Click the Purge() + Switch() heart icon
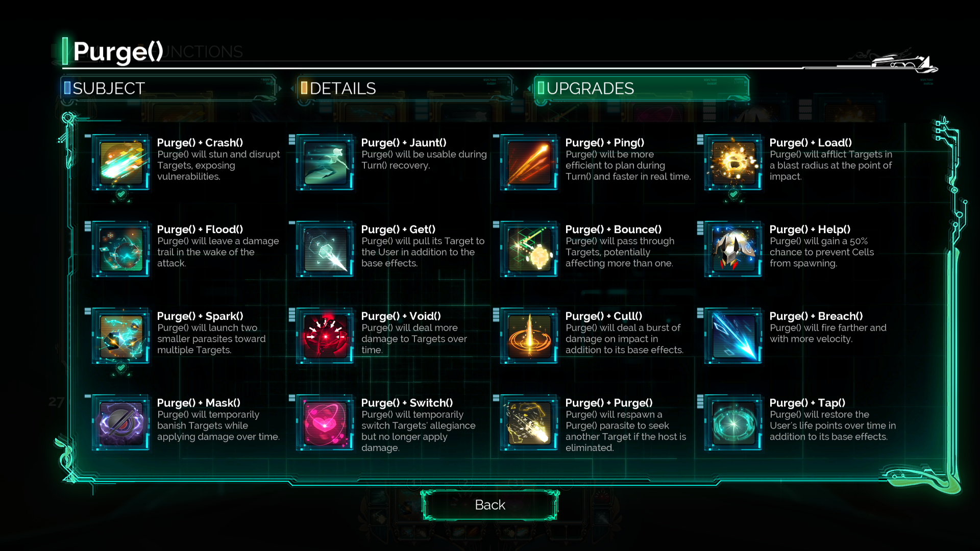Image resolution: width=980 pixels, height=551 pixels. (x=325, y=423)
